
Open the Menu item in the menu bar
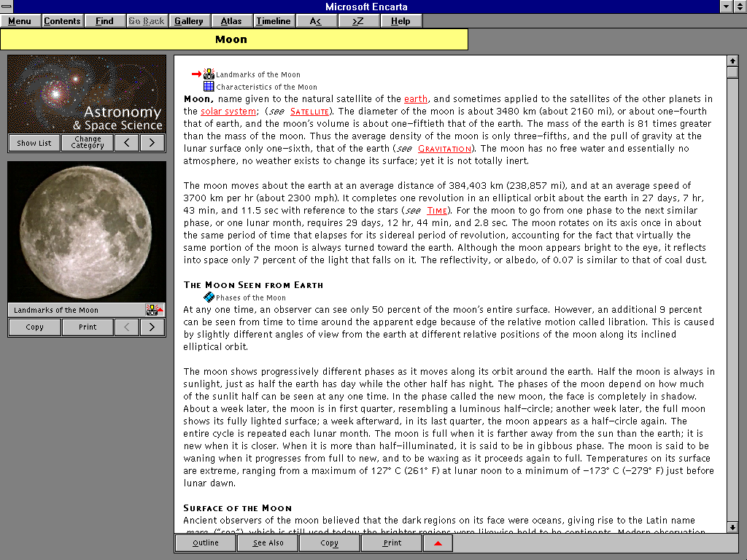point(20,21)
